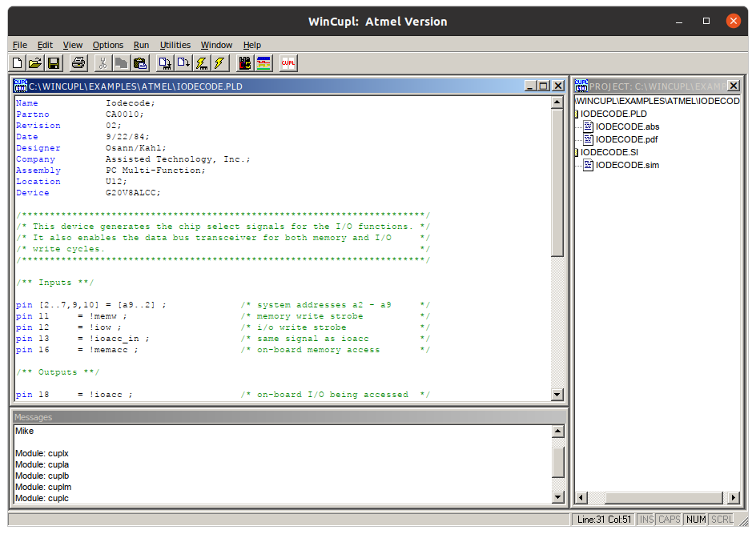Click the code editor scroll down arrow
Image resolution: width=756 pixels, height=534 pixels.
pyautogui.click(x=557, y=394)
